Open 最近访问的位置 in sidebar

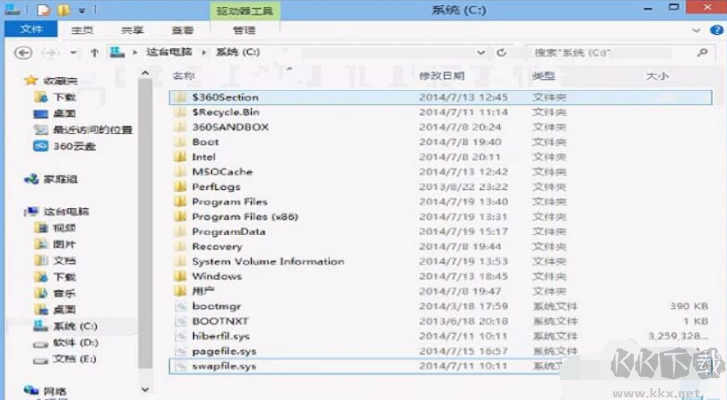coord(92,130)
